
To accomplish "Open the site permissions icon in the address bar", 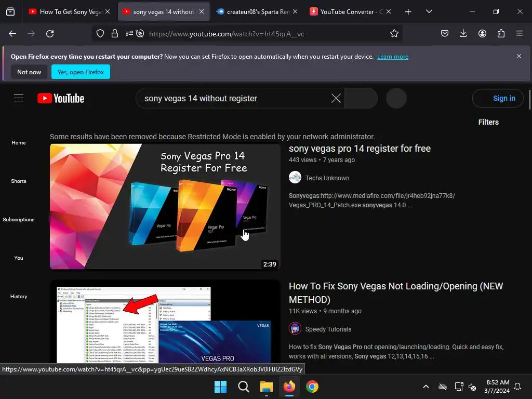I will point(129,34).
